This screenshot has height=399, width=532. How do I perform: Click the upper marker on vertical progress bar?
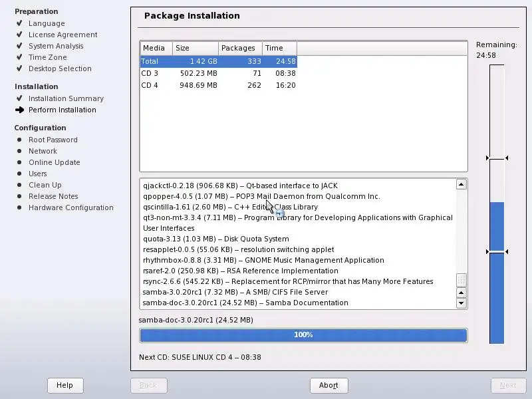click(497, 158)
